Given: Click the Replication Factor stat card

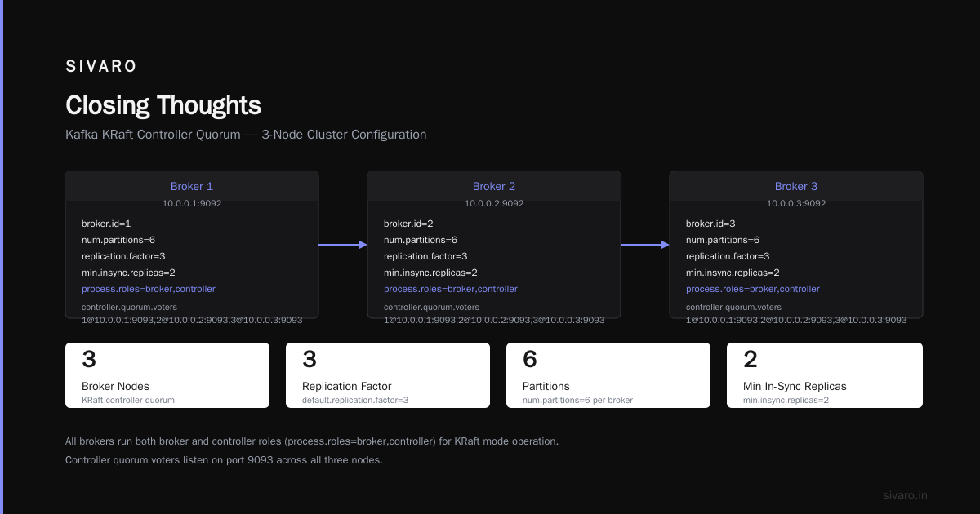Looking at the screenshot, I should tap(388, 375).
